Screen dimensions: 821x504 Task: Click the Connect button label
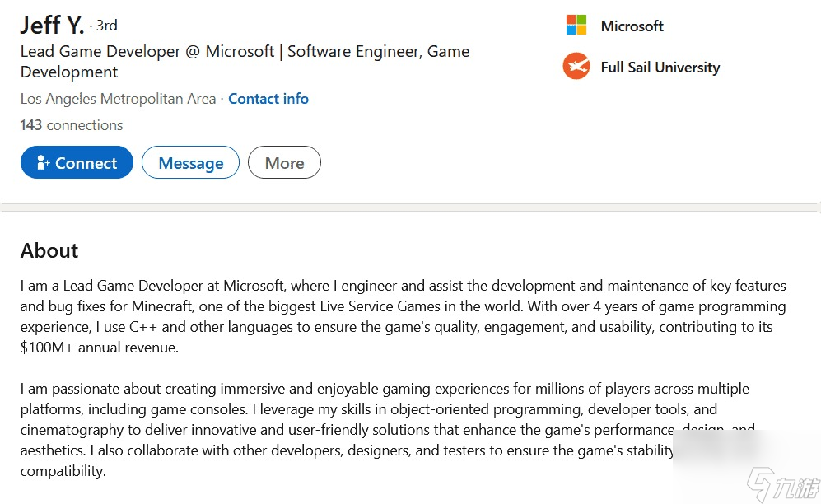tap(86, 163)
